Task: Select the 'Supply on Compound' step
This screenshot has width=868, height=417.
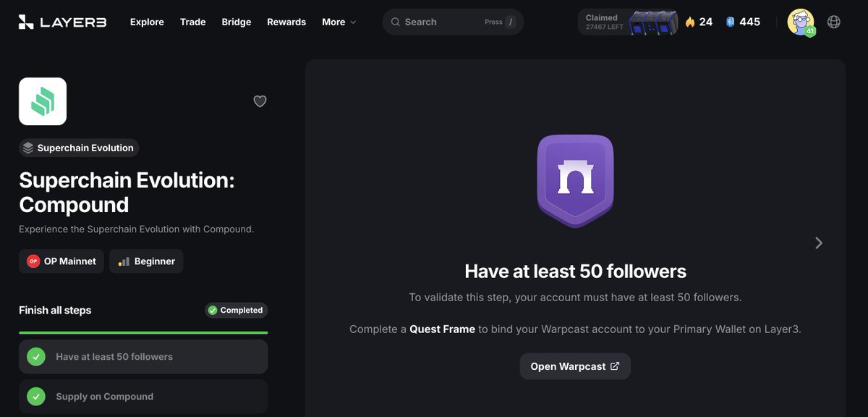Action: [x=143, y=396]
